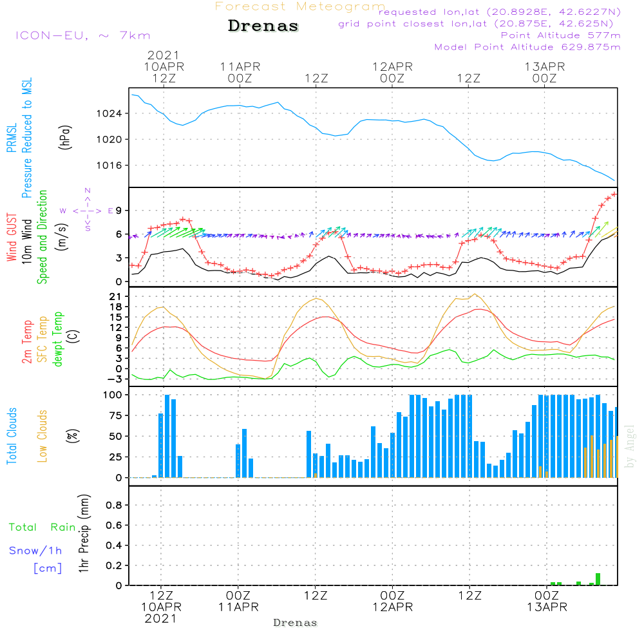This screenshot has height=644, width=644.
Task: Select the "Point Altitude 577m" text
Action: click(x=561, y=35)
